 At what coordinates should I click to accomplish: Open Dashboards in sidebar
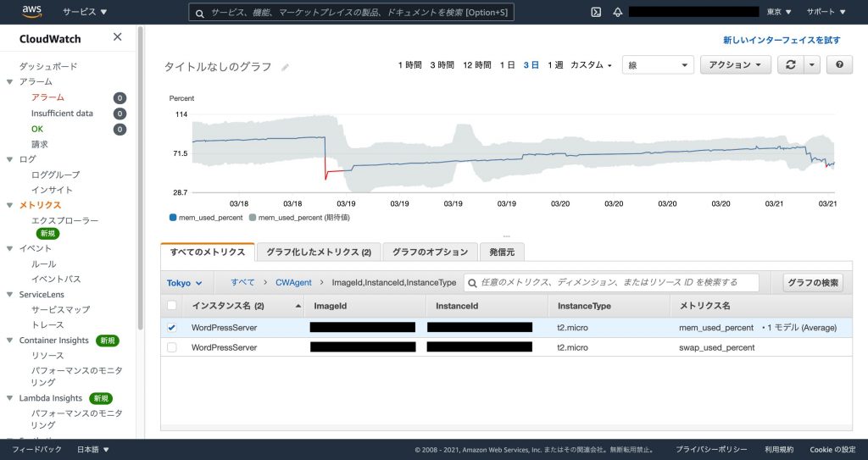[48, 66]
